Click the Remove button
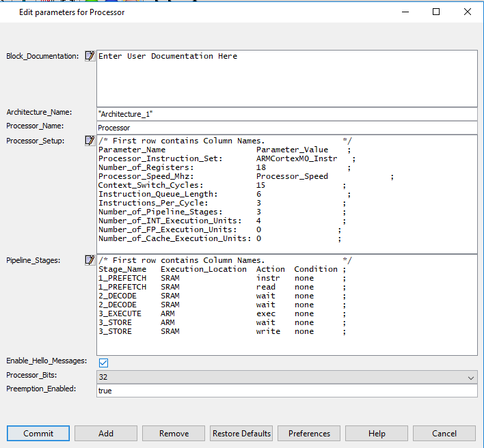This screenshot has width=484, height=448. [174, 434]
